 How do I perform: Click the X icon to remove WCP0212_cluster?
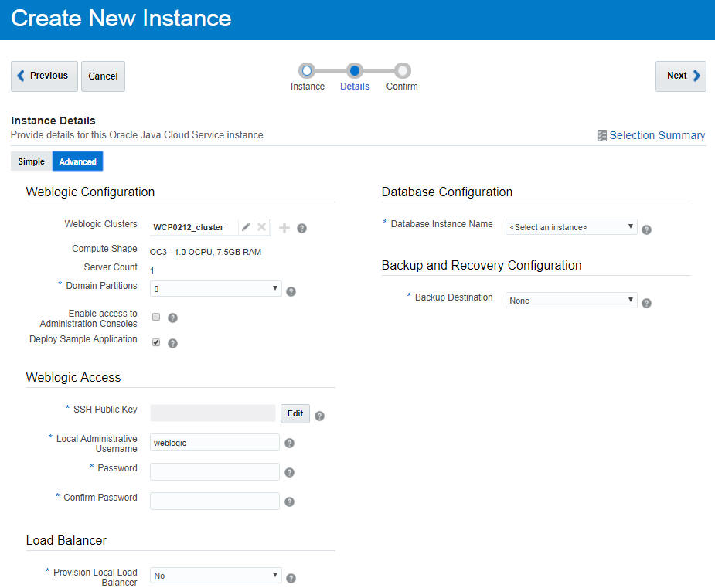click(x=261, y=227)
